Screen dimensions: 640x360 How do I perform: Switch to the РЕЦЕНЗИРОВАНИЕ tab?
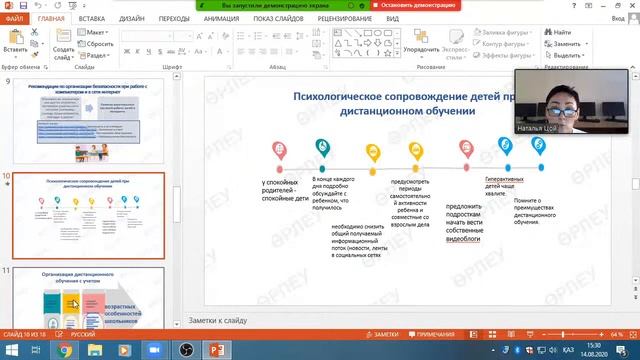345,19
